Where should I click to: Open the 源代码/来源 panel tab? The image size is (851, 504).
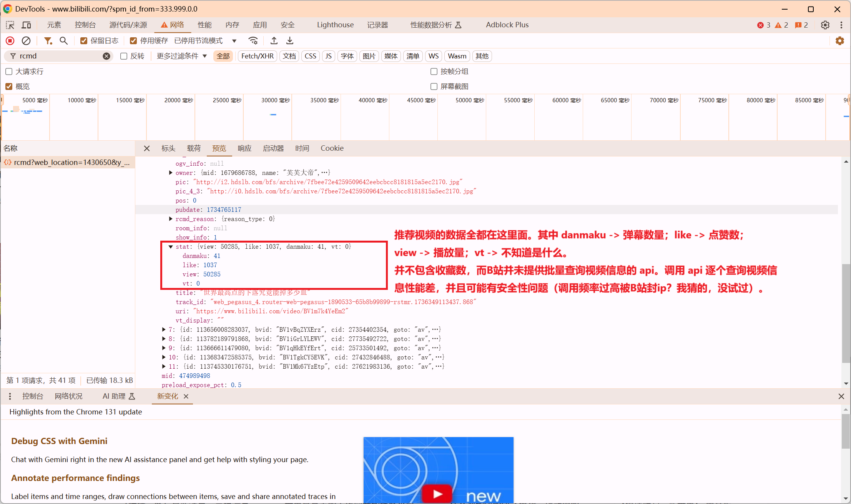[128, 25]
